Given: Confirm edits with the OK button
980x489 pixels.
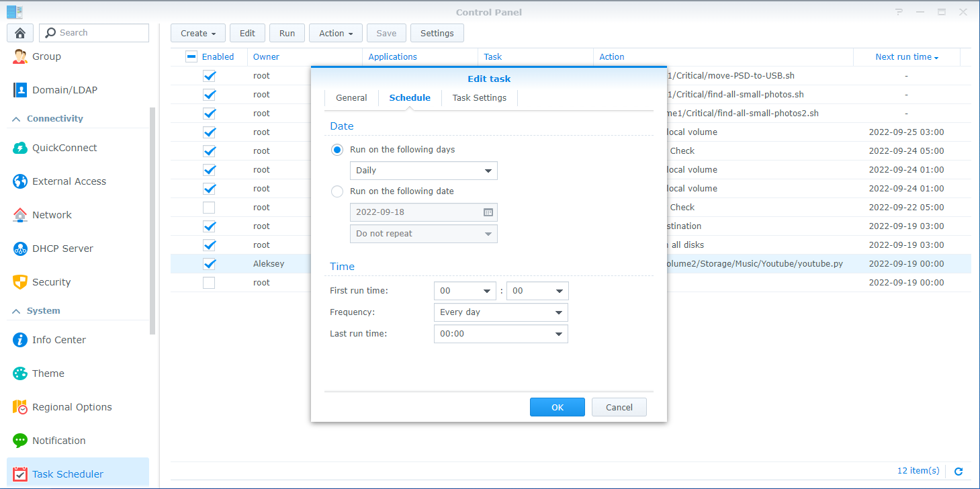Looking at the screenshot, I should coord(557,406).
